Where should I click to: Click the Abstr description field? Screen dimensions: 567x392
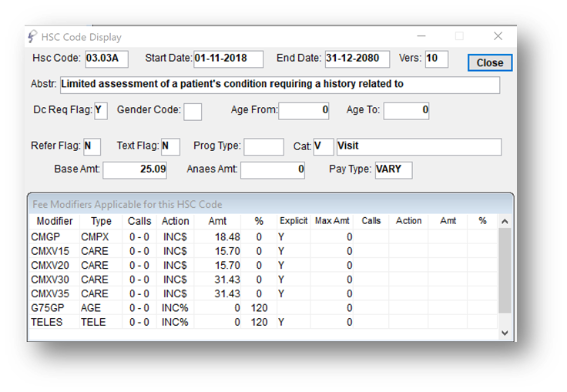point(280,85)
